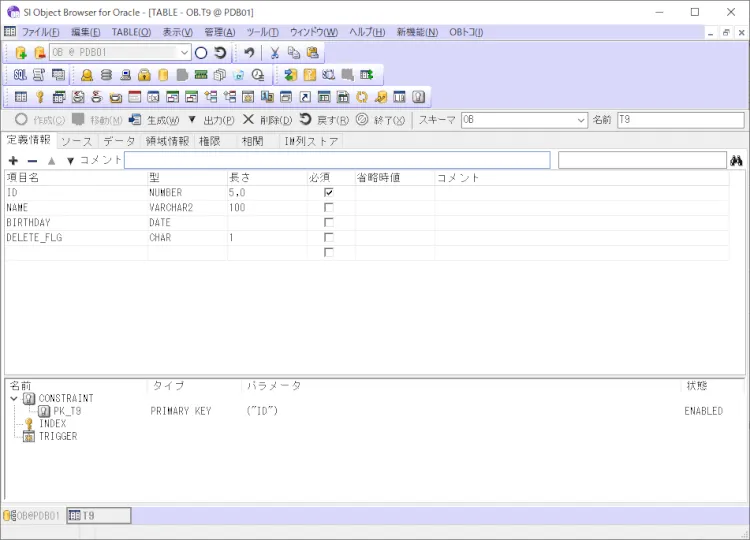Open the OB @ PDB01 connection dropdown
Viewport: 750px width, 540px height.
click(x=184, y=53)
